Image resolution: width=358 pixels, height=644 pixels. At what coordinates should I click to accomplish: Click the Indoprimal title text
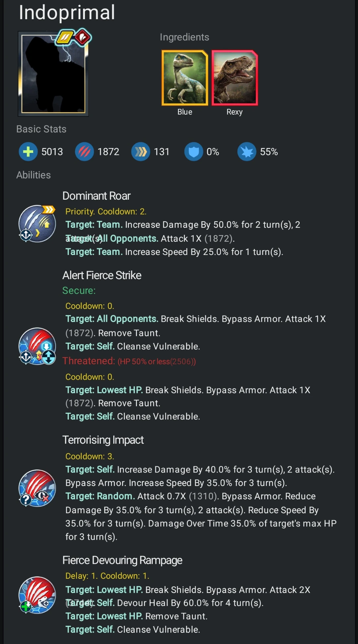(x=66, y=13)
